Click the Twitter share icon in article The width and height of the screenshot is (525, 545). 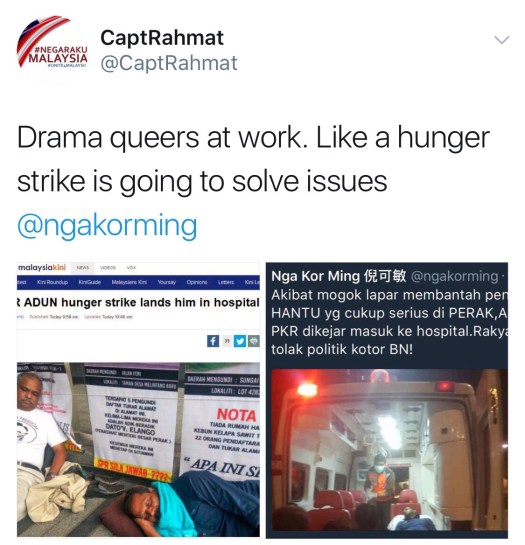(240, 341)
